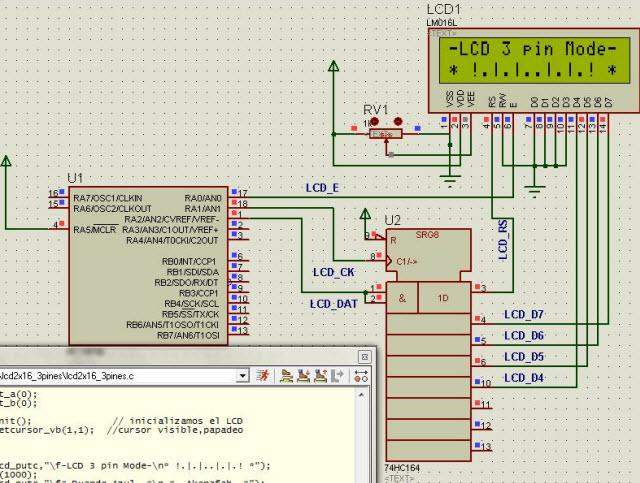This screenshot has width=640, height=483.
Task: Click the LM016L part value text
Action: [442, 23]
